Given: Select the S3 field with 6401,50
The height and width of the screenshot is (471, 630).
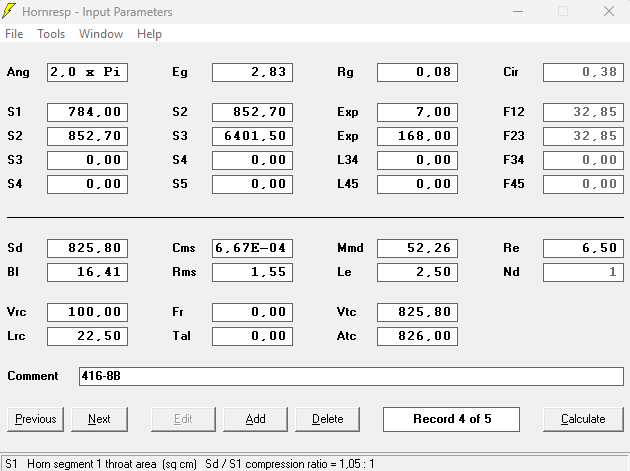Looking at the screenshot, I should 252,136.
